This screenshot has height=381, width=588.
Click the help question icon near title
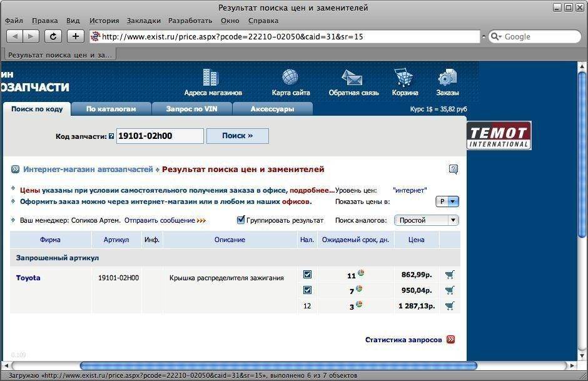pyautogui.click(x=454, y=169)
